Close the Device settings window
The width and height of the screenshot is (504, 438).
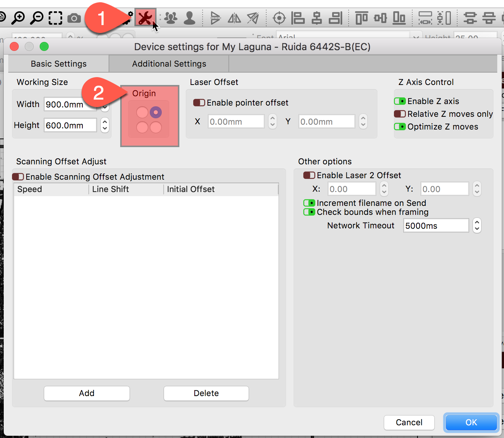(x=14, y=46)
